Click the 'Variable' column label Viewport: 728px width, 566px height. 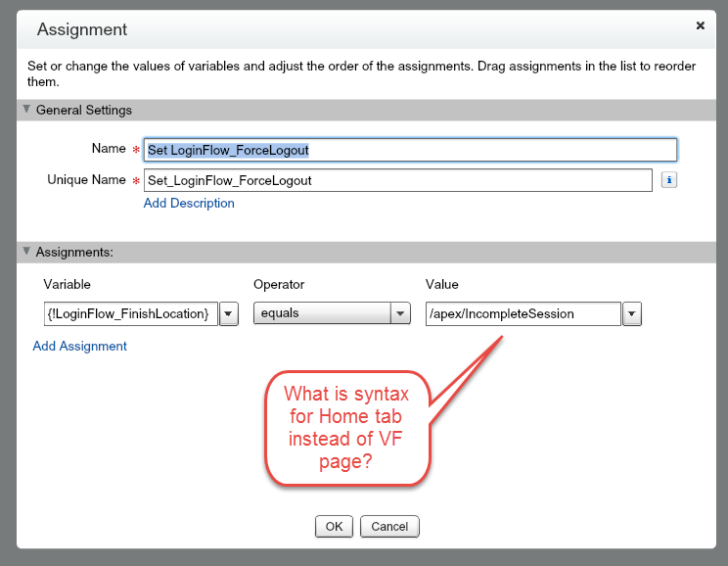68,284
